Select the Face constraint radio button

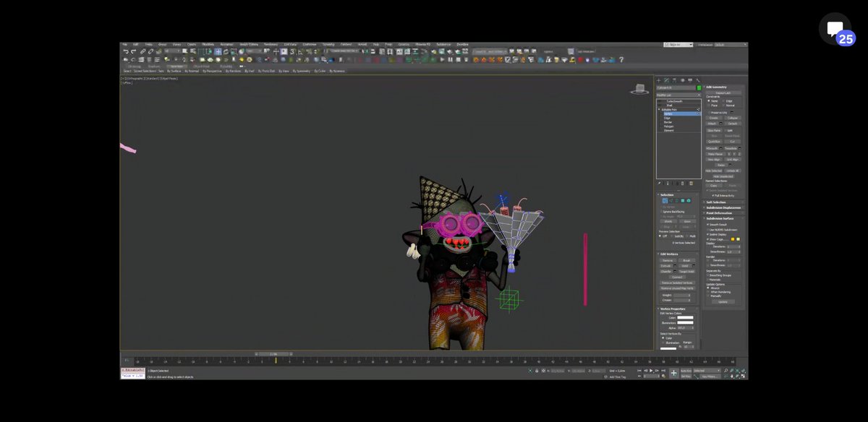coord(709,105)
